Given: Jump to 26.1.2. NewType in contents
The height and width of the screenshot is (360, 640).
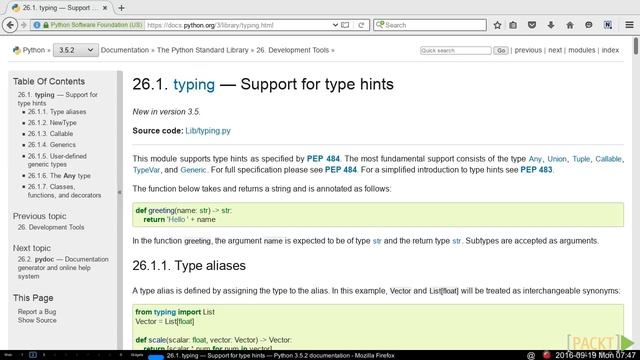Looking at the screenshot, I should pyautogui.click(x=52, y=123).
